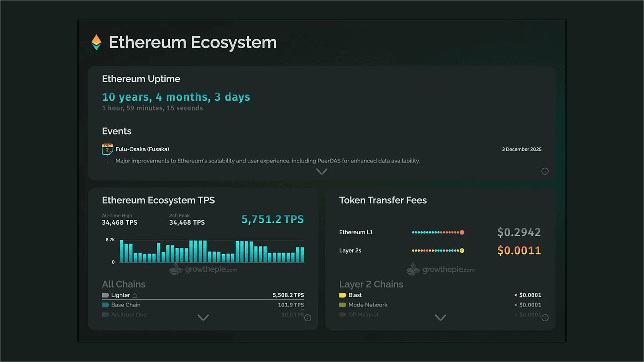Expand the All Chains list chevron
Viewport: 644px width, 362px height.
[x=203, y=318]
